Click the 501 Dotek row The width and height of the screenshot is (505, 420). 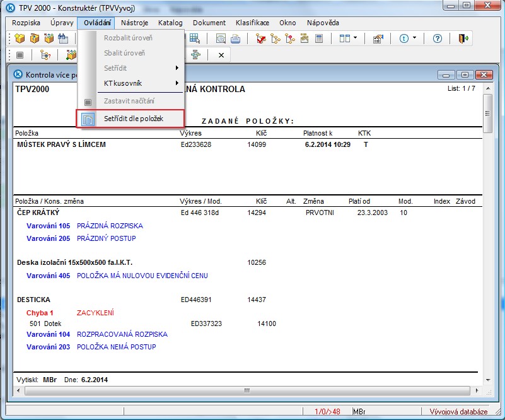point(153,324)
